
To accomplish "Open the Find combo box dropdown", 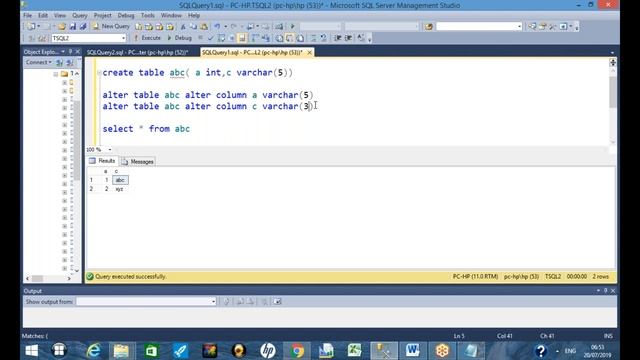I will point(519,27).
